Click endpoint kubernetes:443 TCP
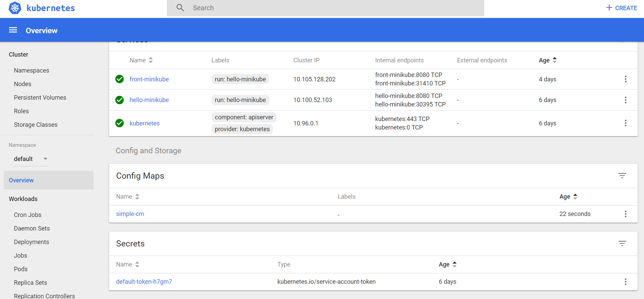Viewport: 644px width, 299px height. pyautogui.click(x=402, y=119)
